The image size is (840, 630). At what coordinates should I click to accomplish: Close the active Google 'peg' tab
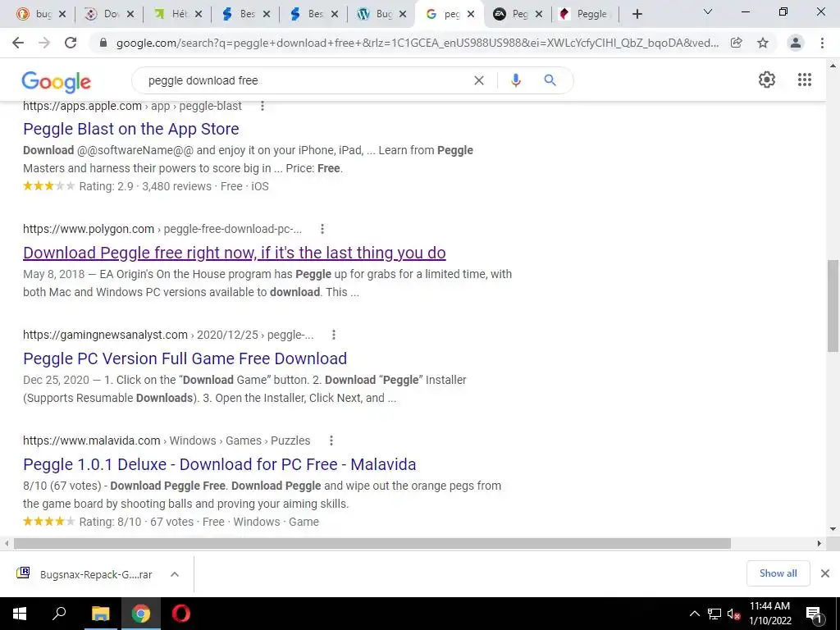click(x=470, y=15)
